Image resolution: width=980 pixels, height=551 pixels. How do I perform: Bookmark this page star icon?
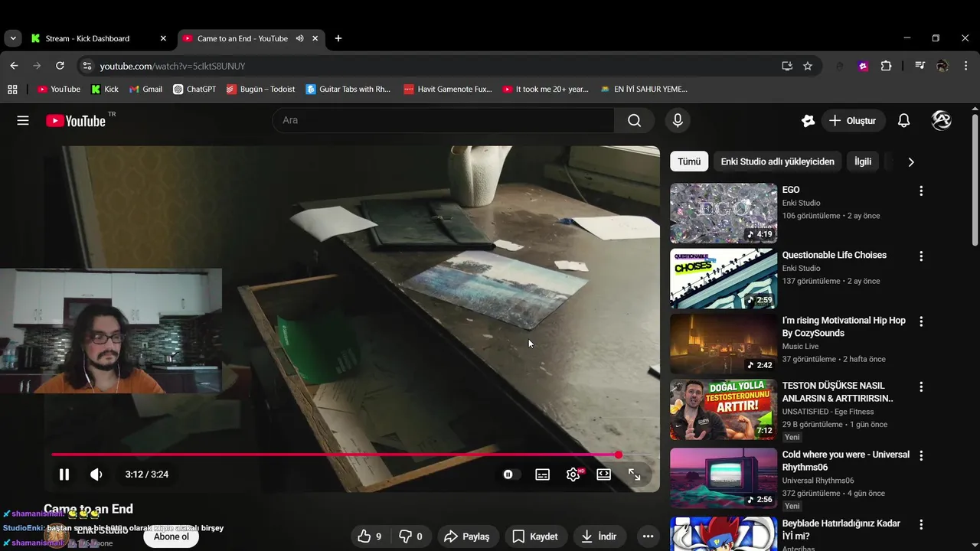(807, 66)
